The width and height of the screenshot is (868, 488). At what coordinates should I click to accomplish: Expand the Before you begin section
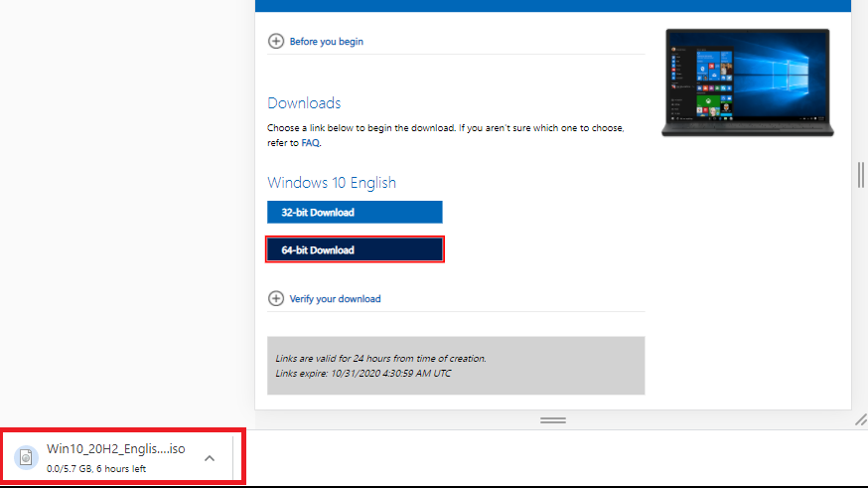[x=276, y=41]
